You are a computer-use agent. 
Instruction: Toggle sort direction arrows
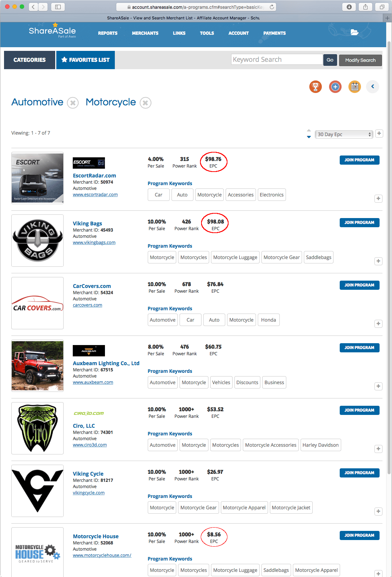[309, 134]
